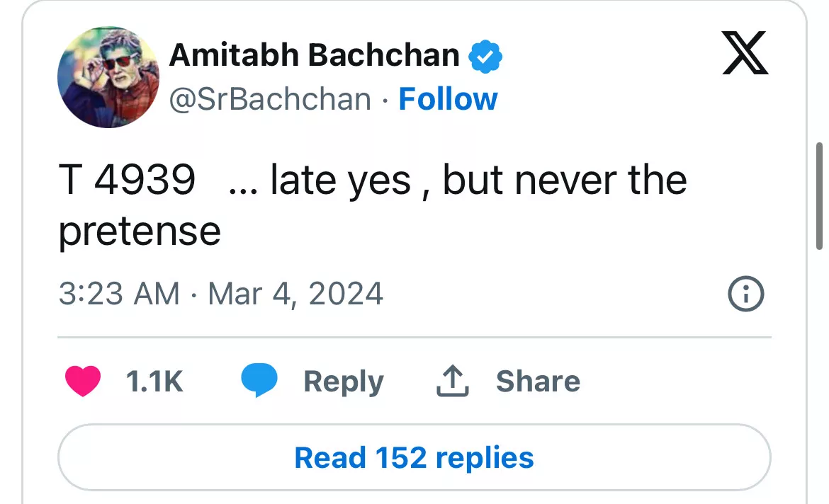Click the Mar 4, 2024 date
The height and width of the screenshot is (504, 829).
(x=295, y=294)
